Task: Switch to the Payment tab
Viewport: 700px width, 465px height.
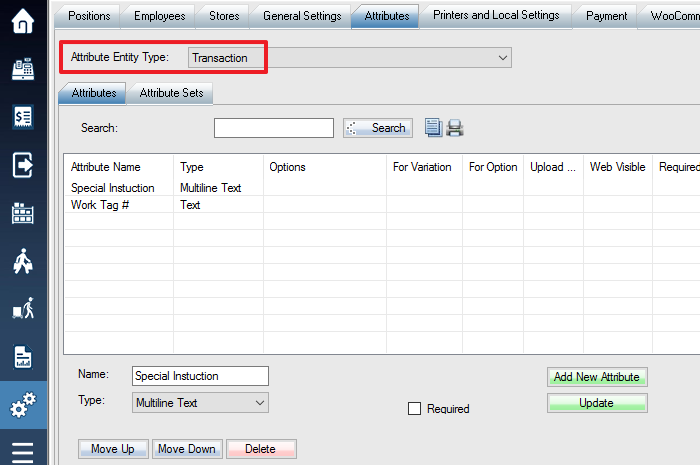Action: (x=606, y=16)
